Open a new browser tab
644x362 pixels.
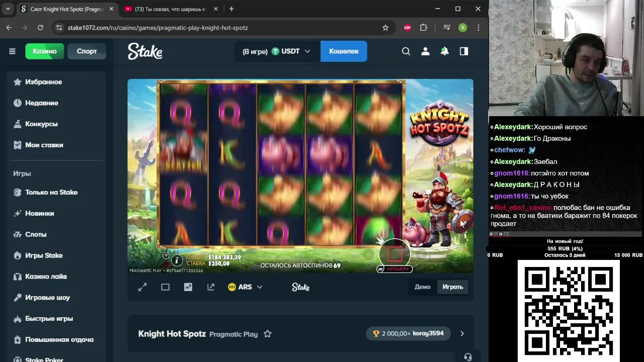click(x=231, y=9)
